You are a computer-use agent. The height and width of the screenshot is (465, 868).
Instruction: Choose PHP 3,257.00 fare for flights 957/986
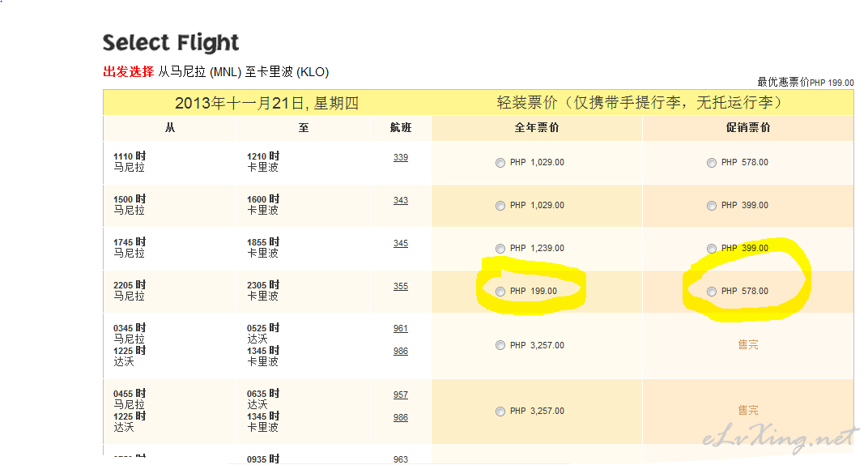click(500, 412)
